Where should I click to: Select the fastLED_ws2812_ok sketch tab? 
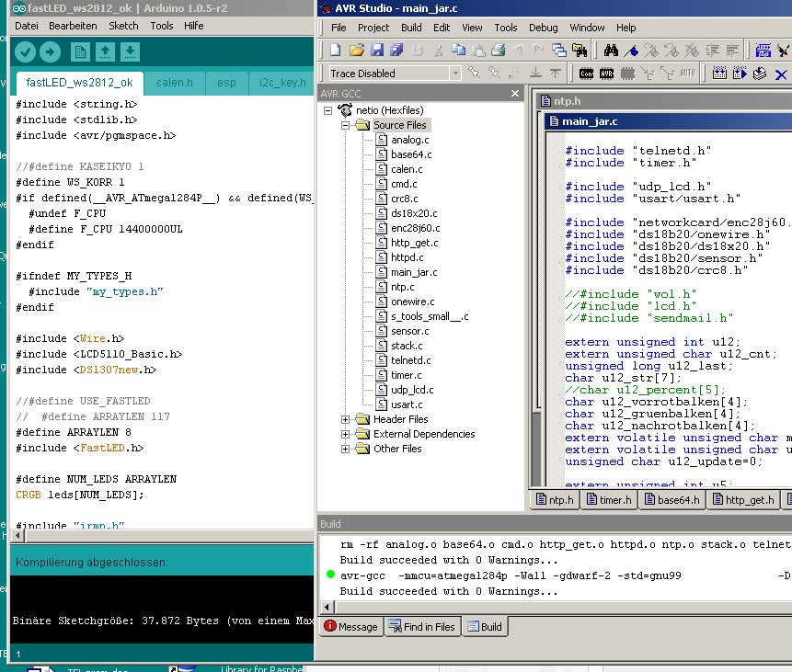pyautogui.click(x=79, y=83)
